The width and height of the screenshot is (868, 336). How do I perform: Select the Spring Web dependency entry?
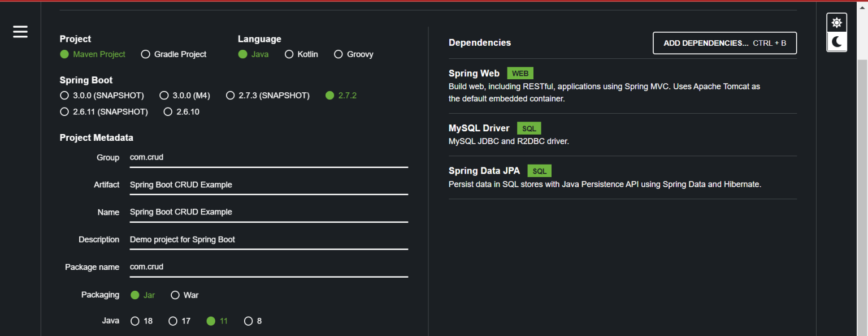point(474,73)
